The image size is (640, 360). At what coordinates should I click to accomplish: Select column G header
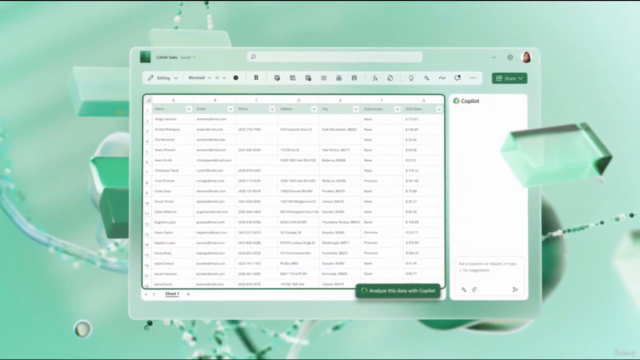[x=423, y=100]
